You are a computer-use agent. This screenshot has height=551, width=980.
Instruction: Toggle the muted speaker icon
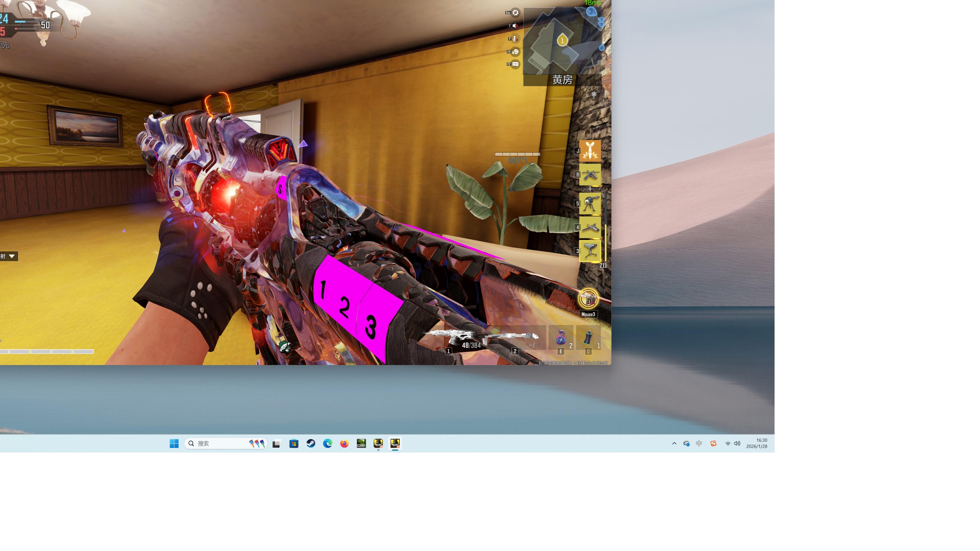tap(515, 26)
